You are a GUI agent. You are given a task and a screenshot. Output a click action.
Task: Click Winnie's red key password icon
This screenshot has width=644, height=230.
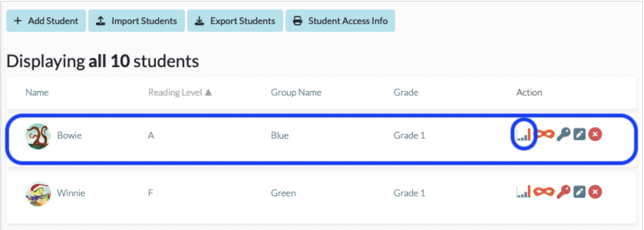(563, 192)
